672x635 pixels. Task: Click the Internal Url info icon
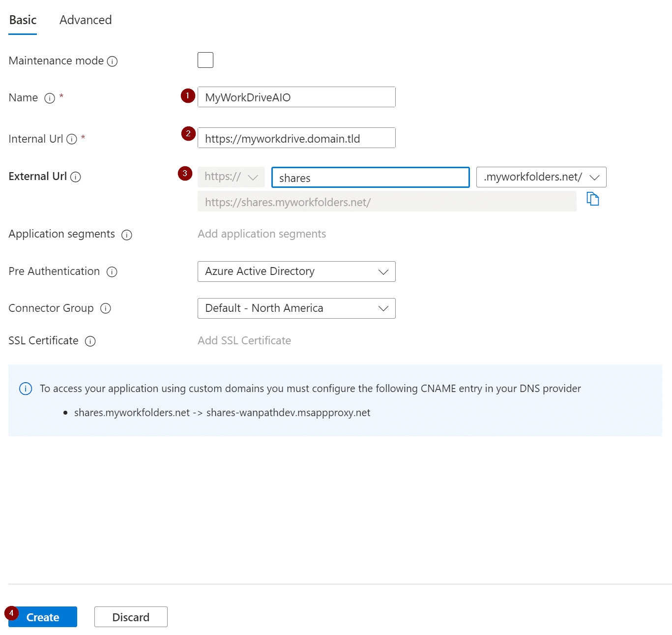coord(72,139)
